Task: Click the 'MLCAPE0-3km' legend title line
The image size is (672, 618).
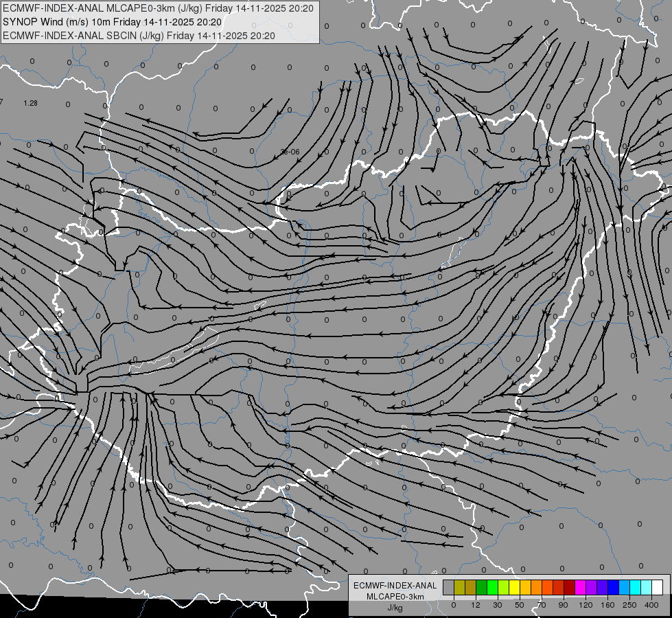Action: pyautogui.click(x=395, y=597)
